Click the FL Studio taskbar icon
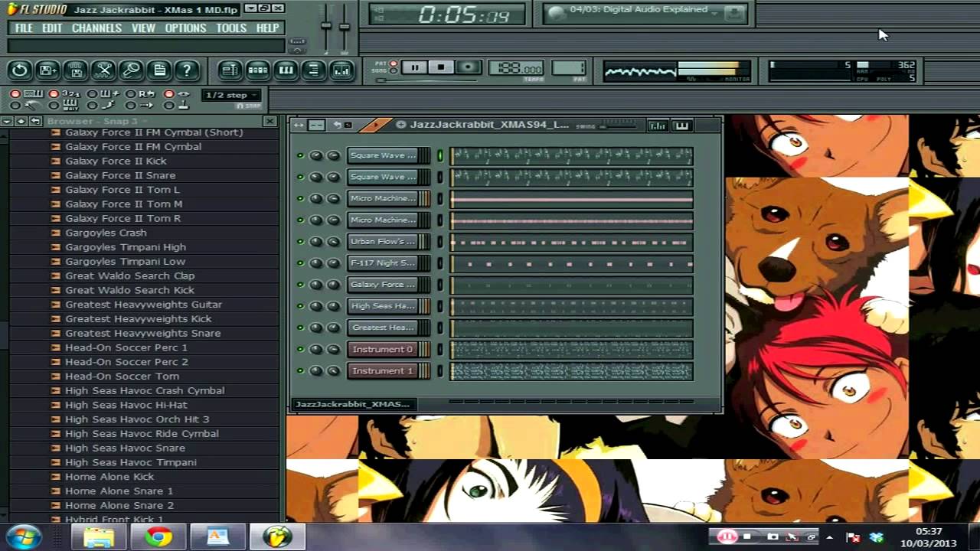Viewport: 980px width, 551px height. pos(277,536)
